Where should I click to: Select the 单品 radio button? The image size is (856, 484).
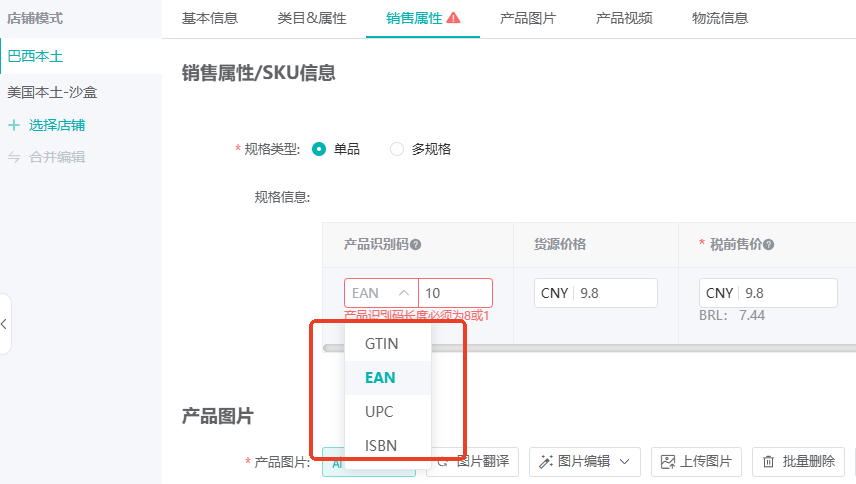coord(319,149)
